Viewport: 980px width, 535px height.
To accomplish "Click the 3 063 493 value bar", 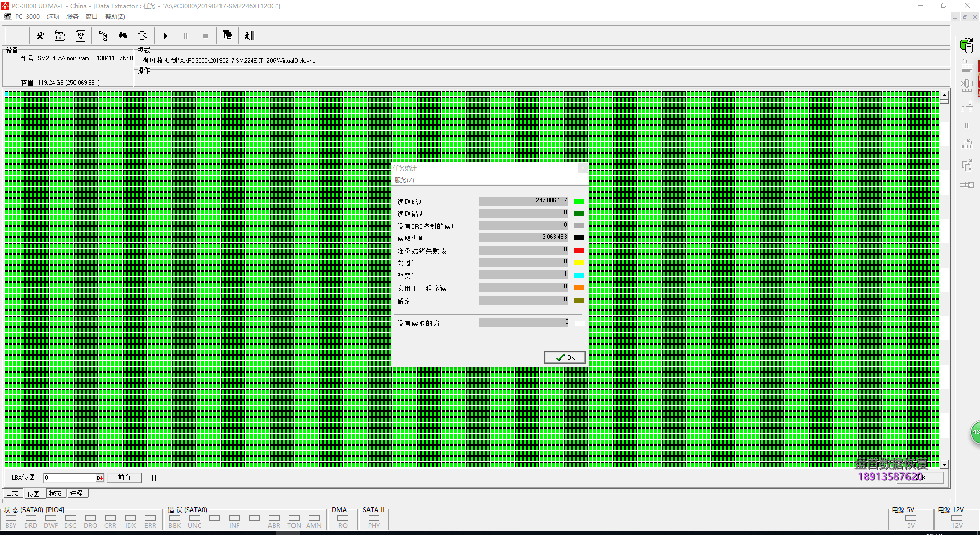I will [523, 237].
